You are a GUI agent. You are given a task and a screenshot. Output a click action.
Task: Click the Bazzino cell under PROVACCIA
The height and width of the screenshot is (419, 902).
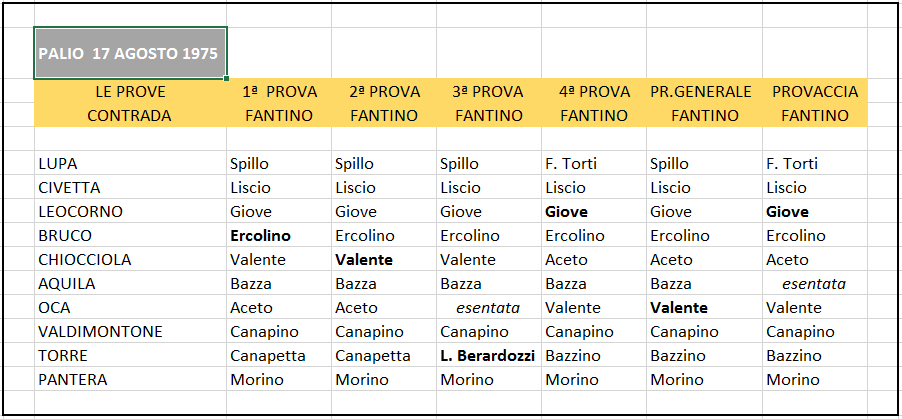click(815, 356)
